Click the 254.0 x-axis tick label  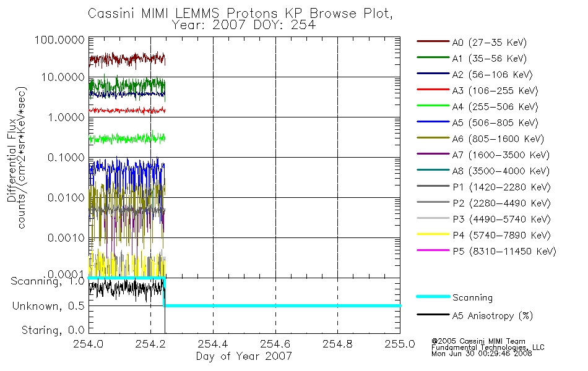89,344
